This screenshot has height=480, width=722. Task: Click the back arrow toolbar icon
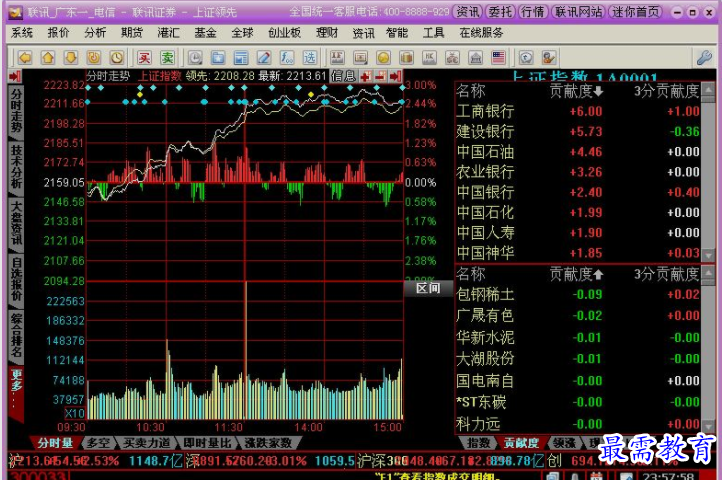pyautogui.click(x=25, y=58)
